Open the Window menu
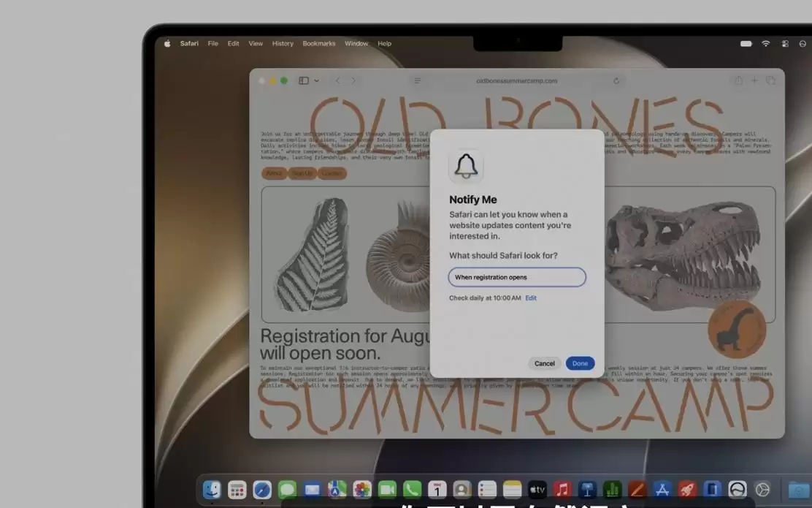The height and width of the screenshot is (508, 812). (x=356, y=44)
